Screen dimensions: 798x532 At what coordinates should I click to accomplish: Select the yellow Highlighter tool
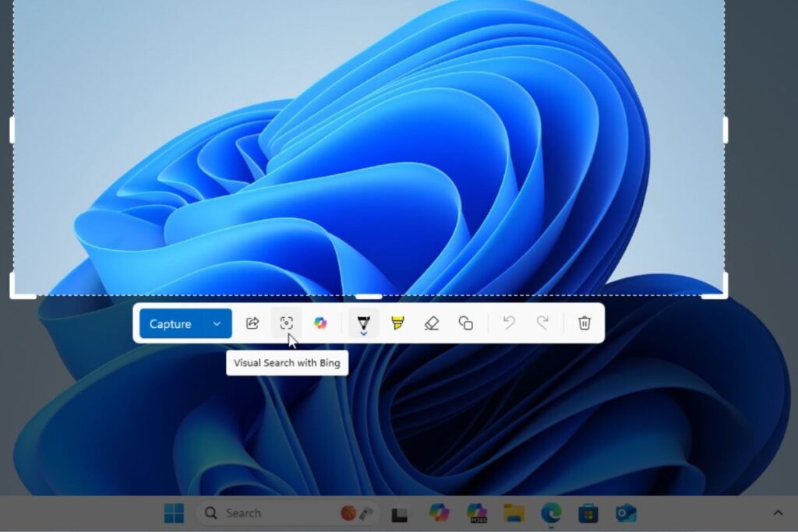click(x=397, y=323)
